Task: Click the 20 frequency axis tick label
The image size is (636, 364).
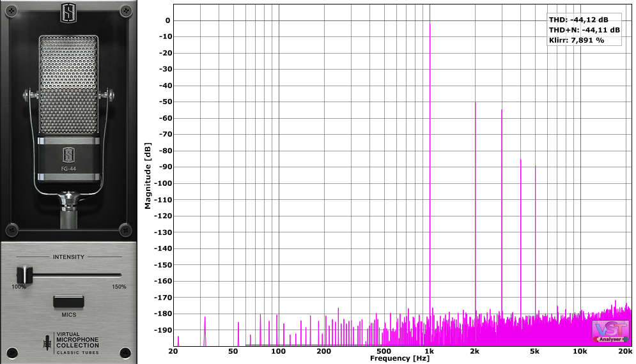Action: pyautogui.click(x=173, y=351)
